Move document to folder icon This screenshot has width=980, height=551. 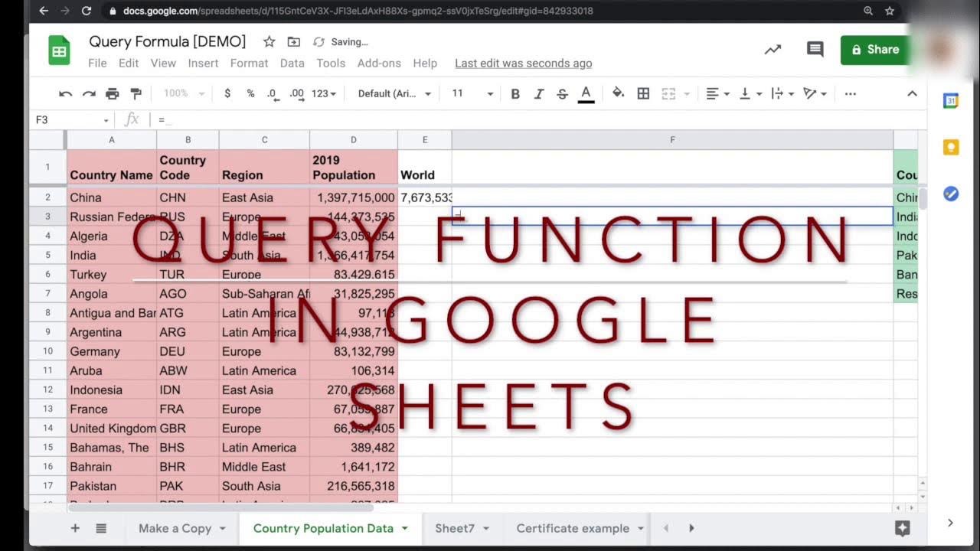[293, 41]
